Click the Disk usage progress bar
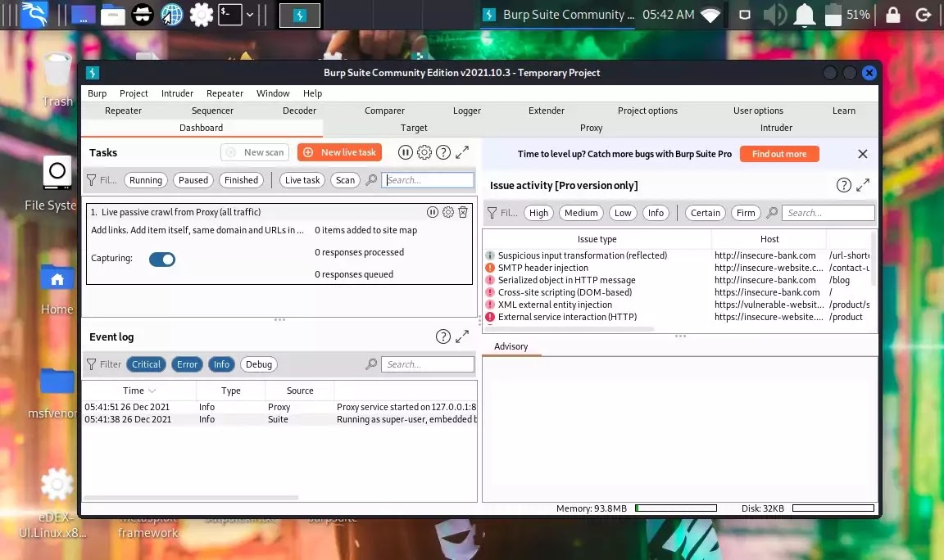The height and width of the screenshot is (560, 944). point(833,508)
